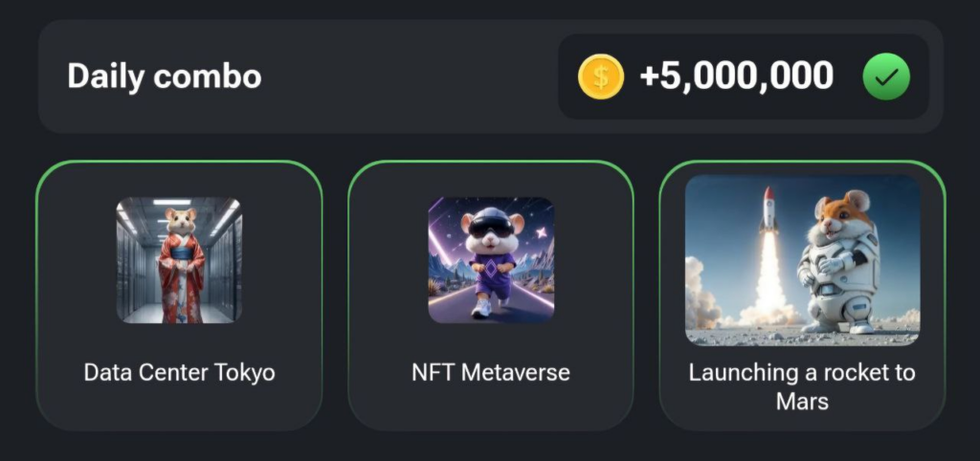
Task: Click the +5,000,000 reward amount
Action: coord(736,77)
